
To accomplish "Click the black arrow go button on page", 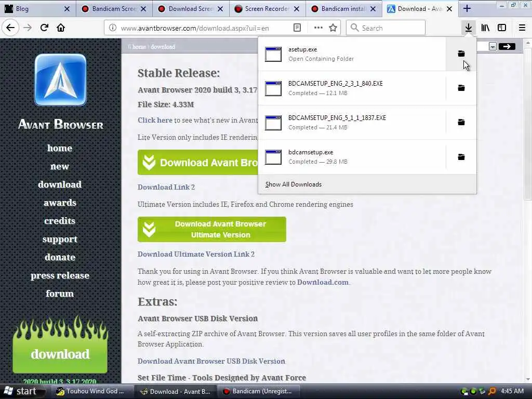I will 507,46.
